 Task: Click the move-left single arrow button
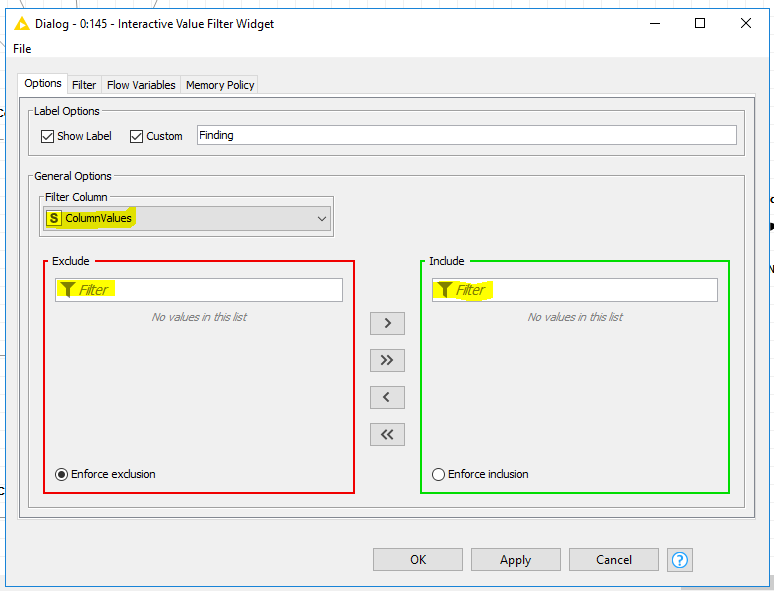(387, 397)
